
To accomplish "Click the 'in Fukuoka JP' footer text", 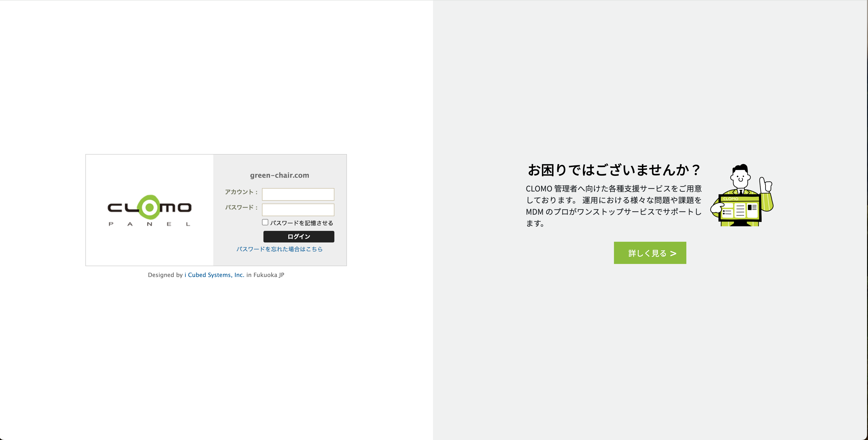I will (x=265, y=275).
